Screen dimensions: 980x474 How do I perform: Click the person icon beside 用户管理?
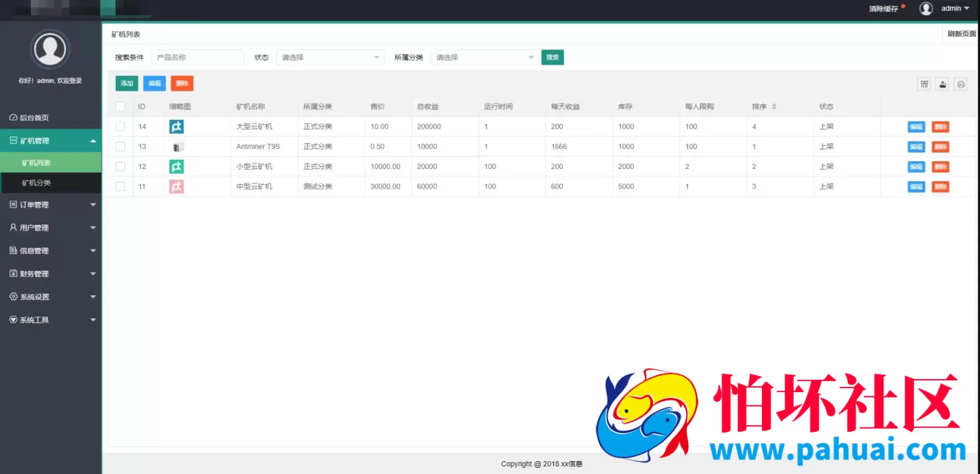13,228
